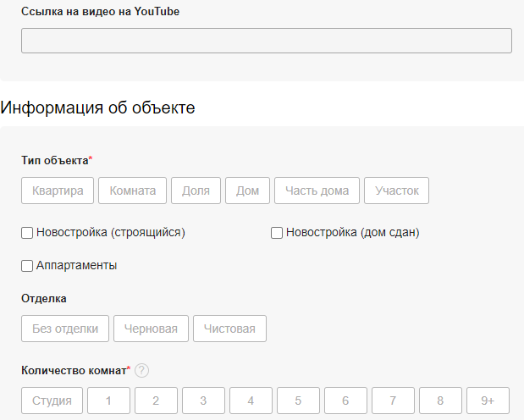
Task: Select Чистовая finish option
Action: [x=229, y=329]
